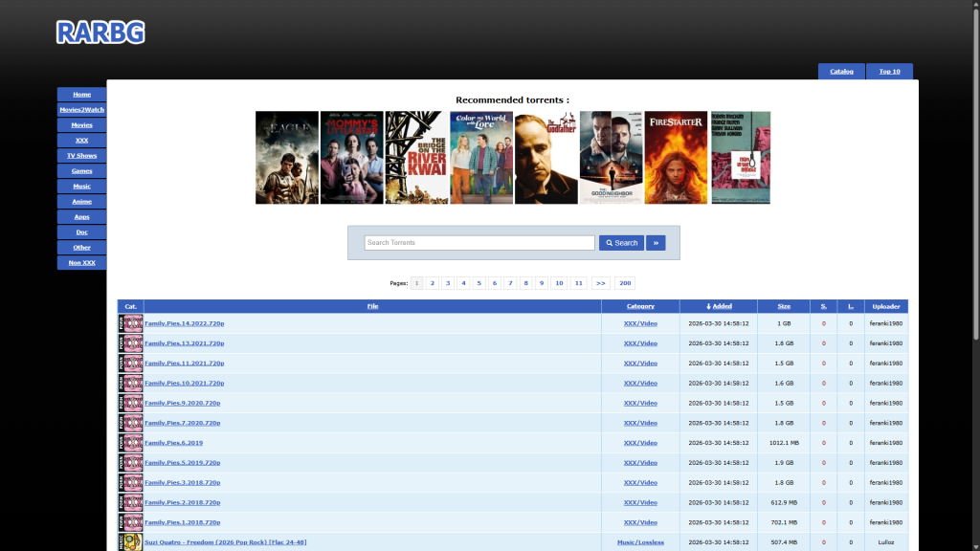Open The Godfather poster
The image size is (980, 551).
pos(546,158)
